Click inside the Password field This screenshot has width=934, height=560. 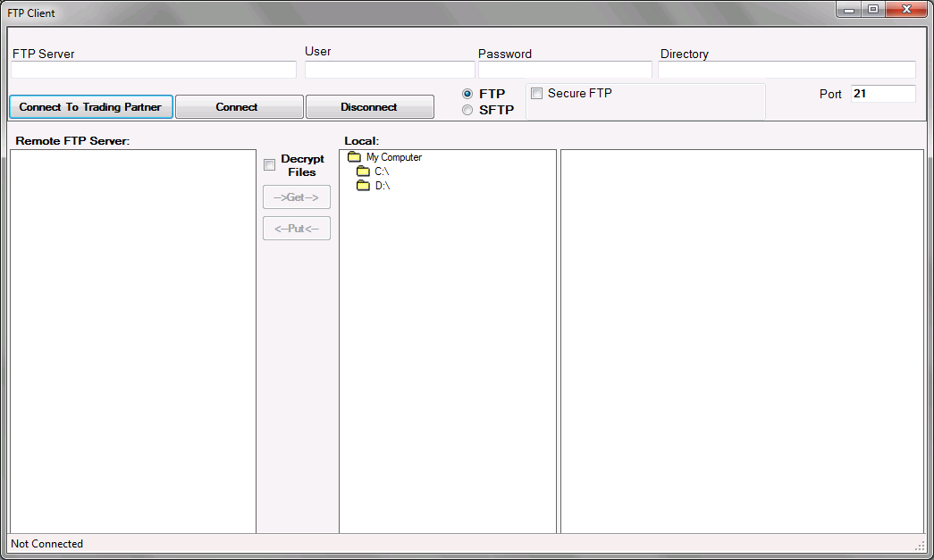coord(565,69)
